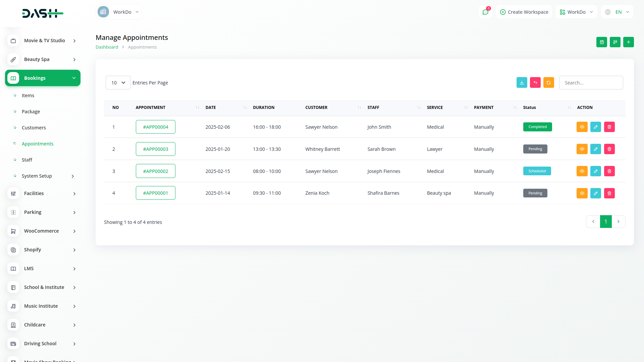Click the Search input field
The width and height of the screenshot is (644, 362).
[x=591, y=83]
